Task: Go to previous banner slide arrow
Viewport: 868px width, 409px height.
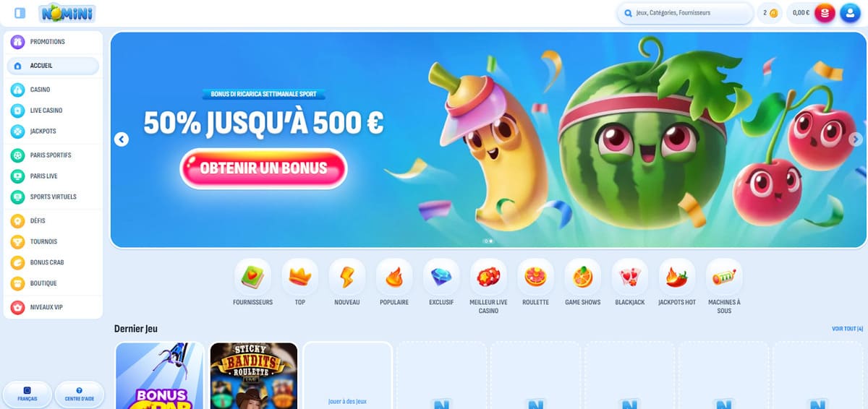Action: (122, 139)
